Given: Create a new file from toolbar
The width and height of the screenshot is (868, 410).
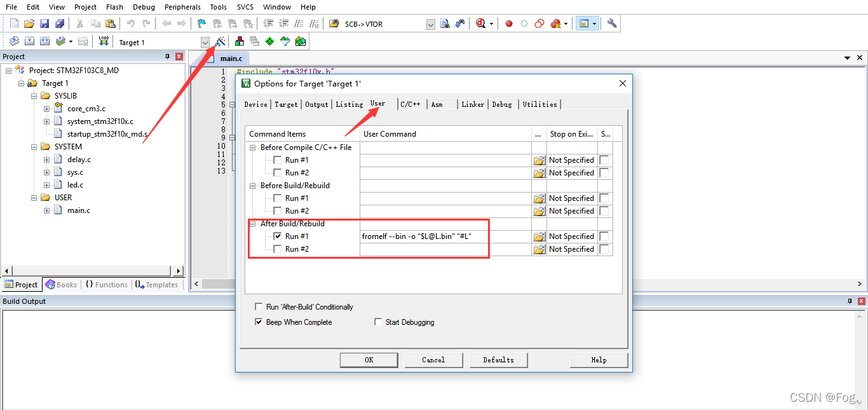Looking at the screenshot, I should (14, 24).
